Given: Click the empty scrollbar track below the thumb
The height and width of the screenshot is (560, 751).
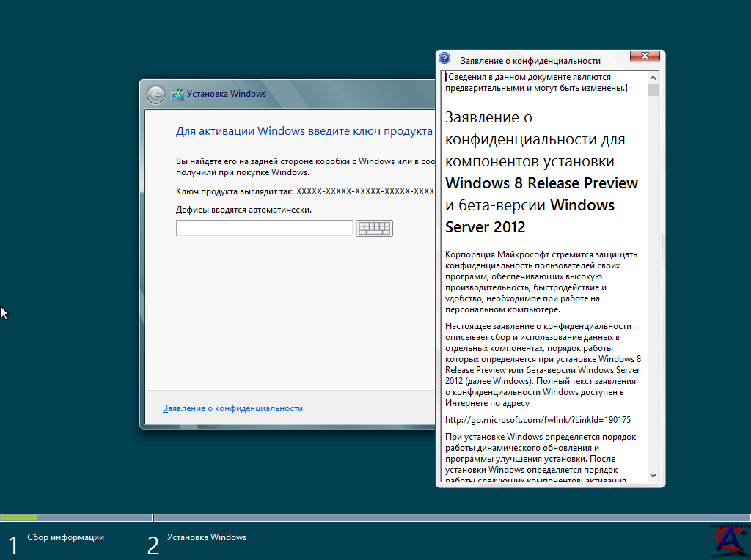Looking at the screenshot, I should coord(653,293).
